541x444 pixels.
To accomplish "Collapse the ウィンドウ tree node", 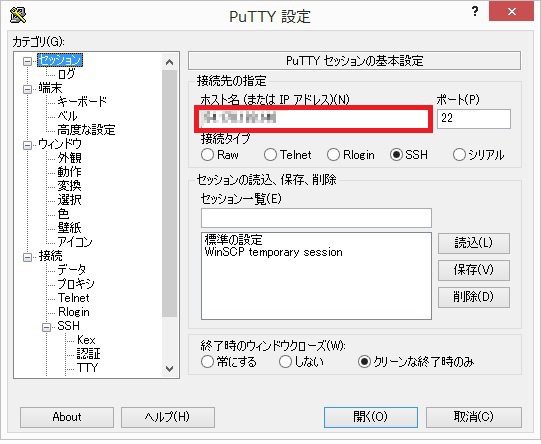I will click(x=27, y=145).
